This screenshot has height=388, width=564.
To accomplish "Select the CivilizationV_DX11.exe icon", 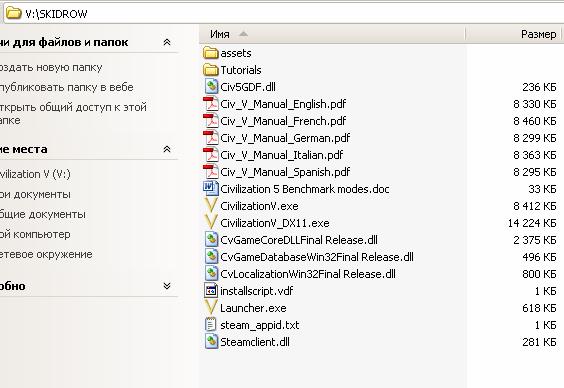I will 211,223.
